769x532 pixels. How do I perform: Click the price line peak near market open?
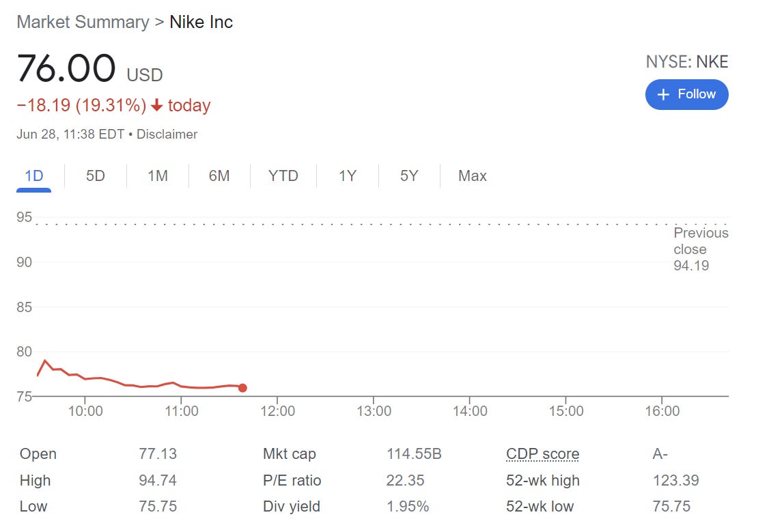click(x=45, y=361)
